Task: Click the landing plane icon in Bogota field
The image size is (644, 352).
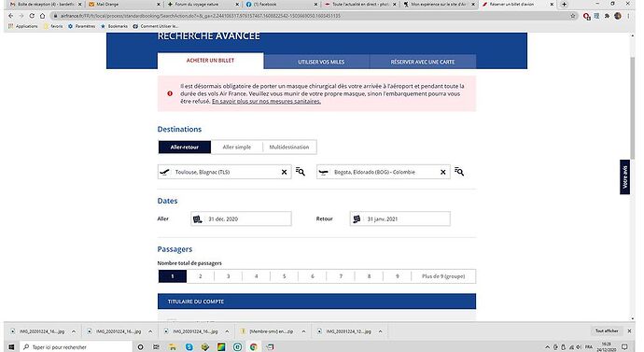Action: pos(324,172)
